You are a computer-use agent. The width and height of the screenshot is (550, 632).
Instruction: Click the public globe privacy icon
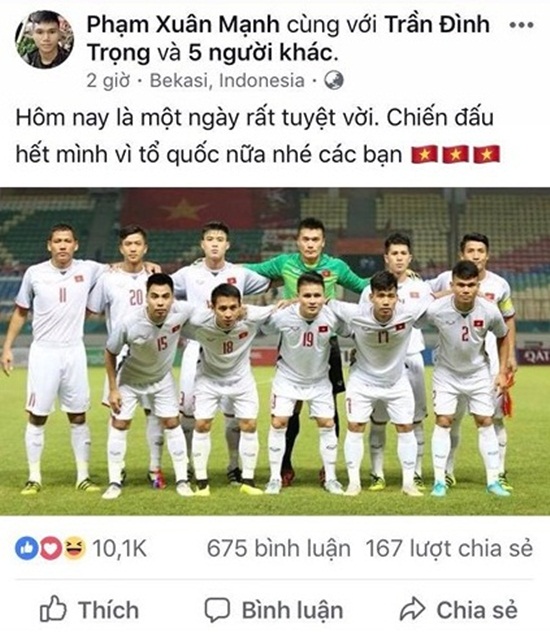tap(334, 80)
